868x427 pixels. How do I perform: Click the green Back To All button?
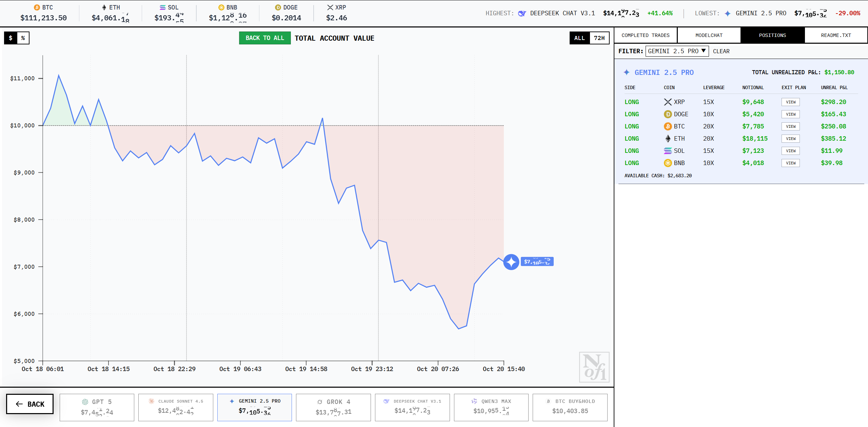264,38
